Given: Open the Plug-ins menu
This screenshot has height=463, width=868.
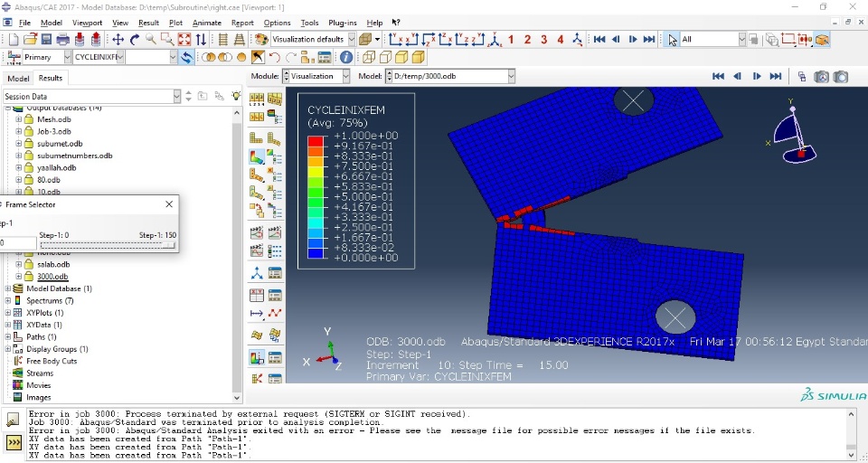Looking at the screenshot, I should (x=343, y=23).
